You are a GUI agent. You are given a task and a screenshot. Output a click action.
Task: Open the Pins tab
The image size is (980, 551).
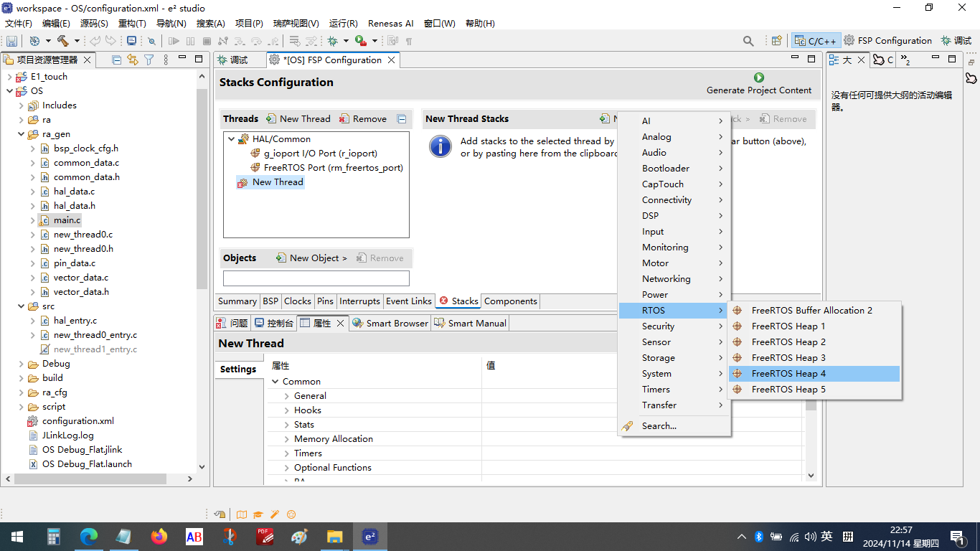(325, 301)
